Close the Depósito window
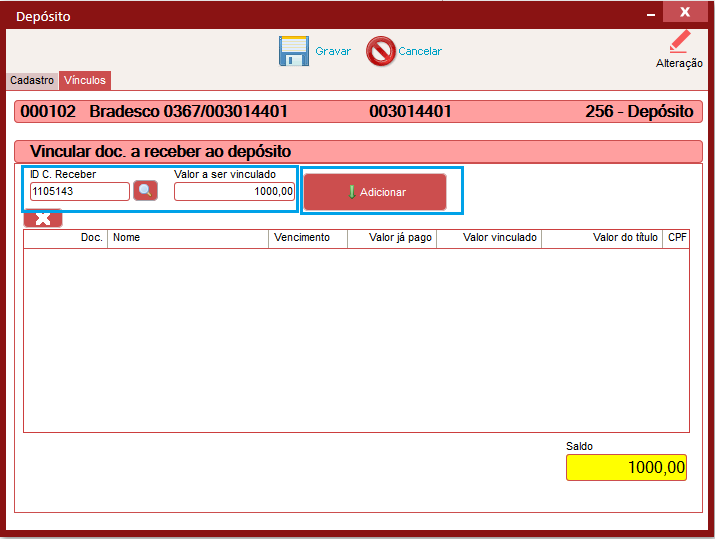 click(685, 12)
